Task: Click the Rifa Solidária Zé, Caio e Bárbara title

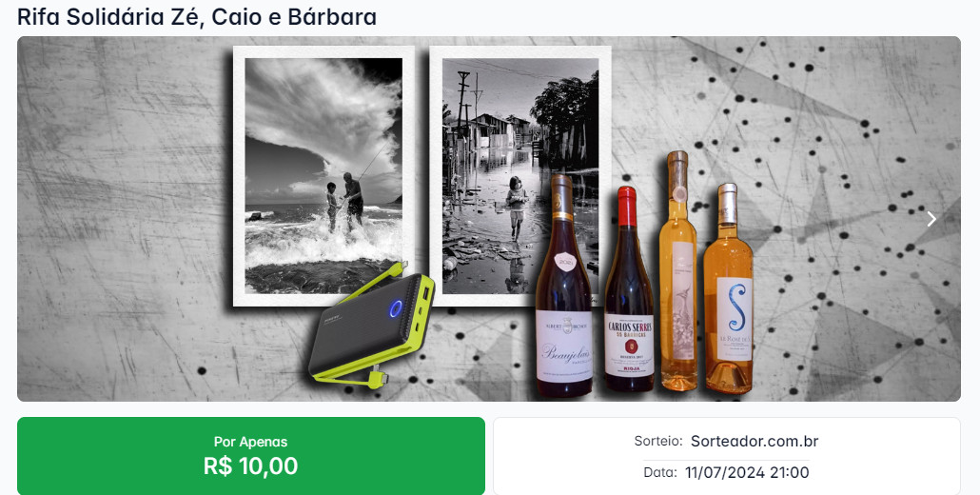Action: 197,17
